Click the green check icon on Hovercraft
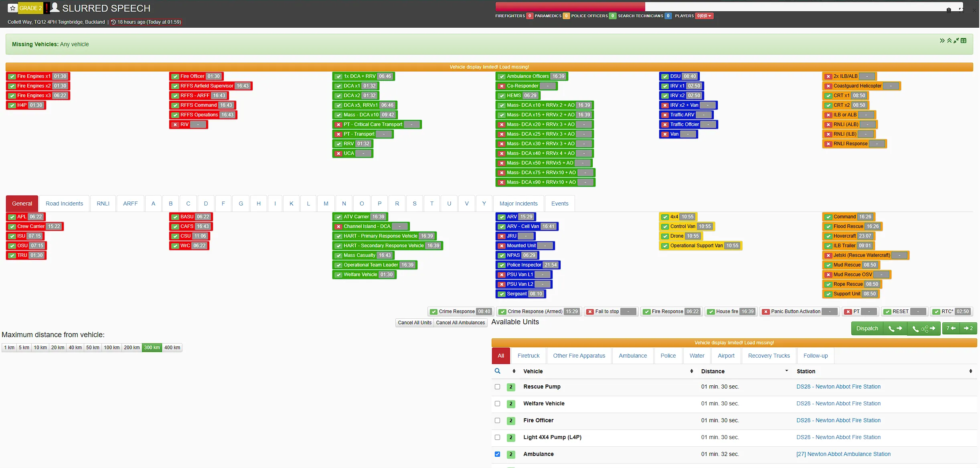 click(828, 236)
